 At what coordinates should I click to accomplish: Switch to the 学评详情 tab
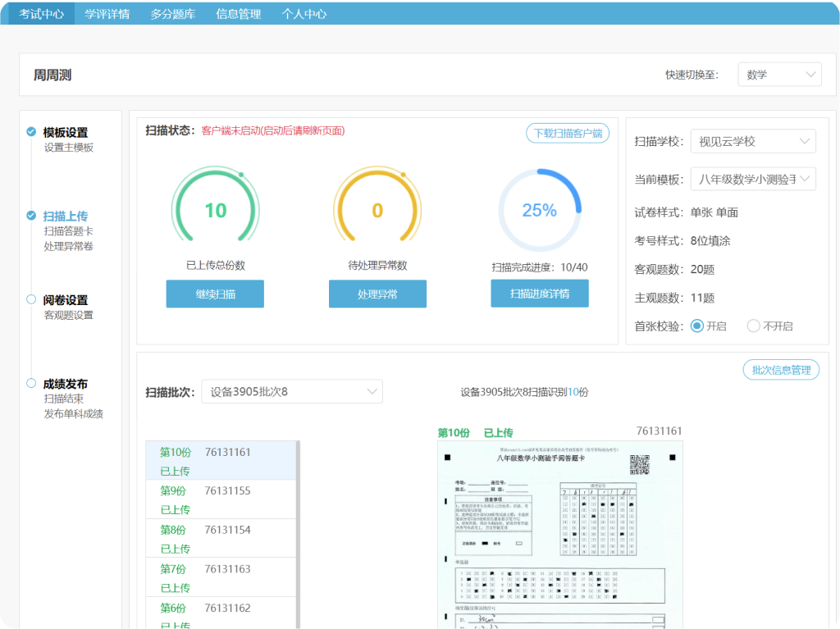click(x=108, y=14)
